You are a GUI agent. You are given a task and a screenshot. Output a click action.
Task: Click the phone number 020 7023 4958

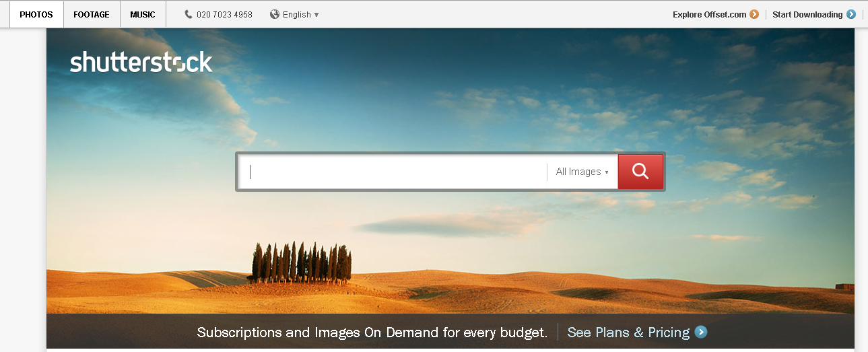click(224, 14)
